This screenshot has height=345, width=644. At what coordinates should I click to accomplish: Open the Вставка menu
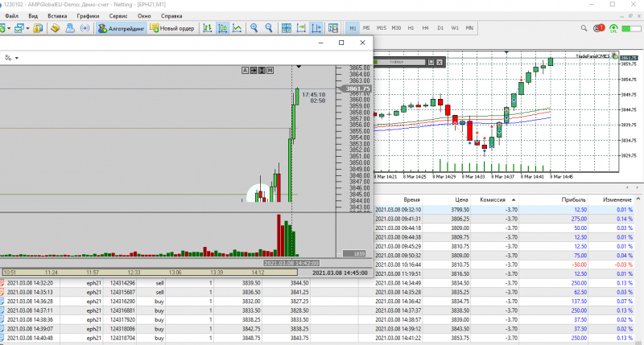pos(57,16)
